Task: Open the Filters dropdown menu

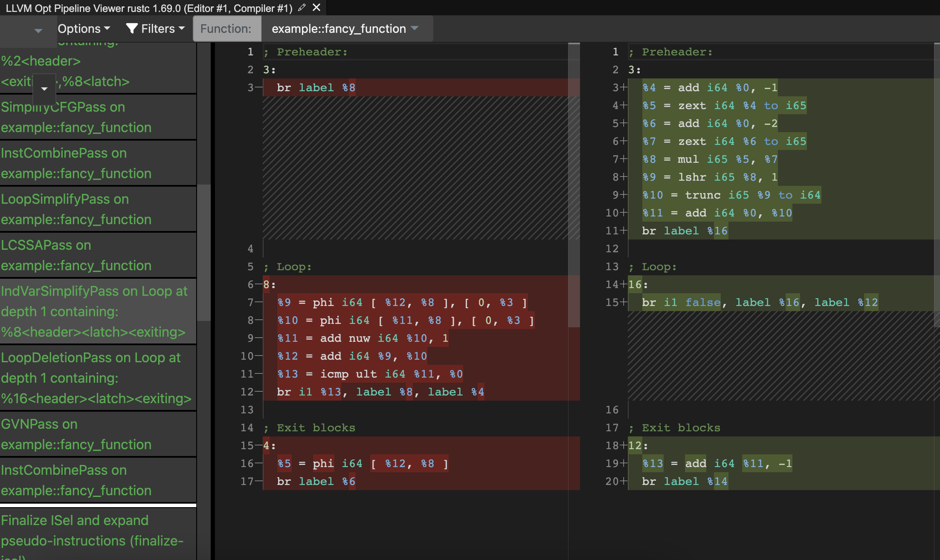Action: coord(156,29)
